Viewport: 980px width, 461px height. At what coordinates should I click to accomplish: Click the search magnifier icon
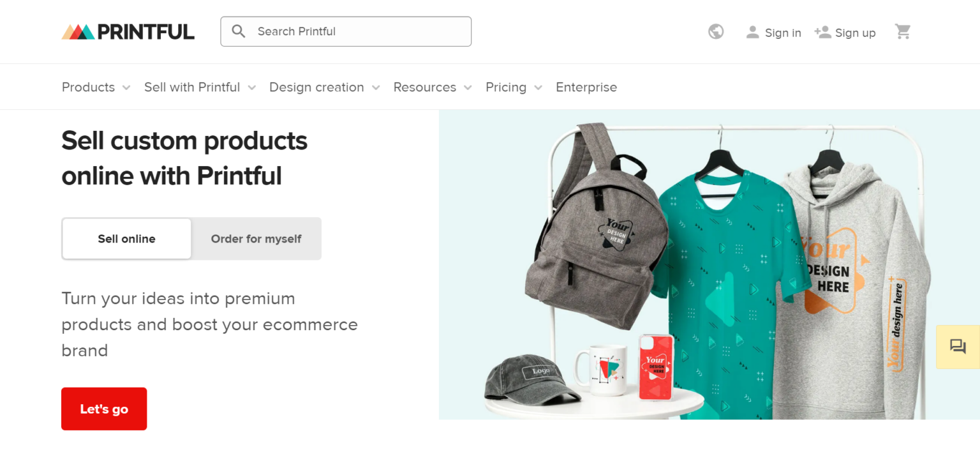tap(239, 31)
